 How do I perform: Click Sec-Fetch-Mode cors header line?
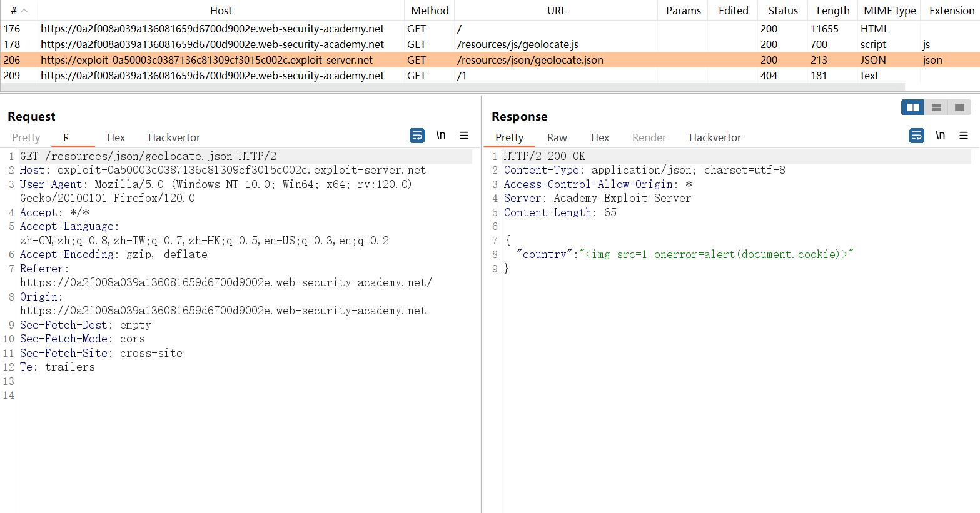[x=83, y=339]
